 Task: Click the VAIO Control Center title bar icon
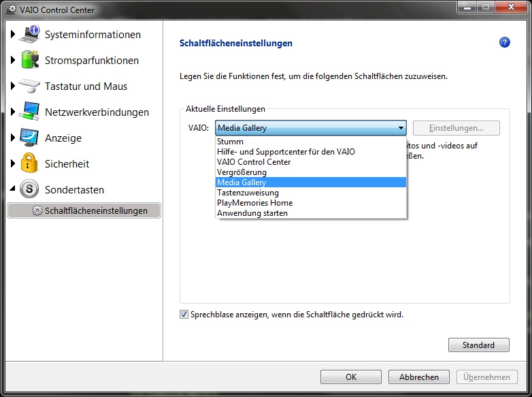(11, 10)
